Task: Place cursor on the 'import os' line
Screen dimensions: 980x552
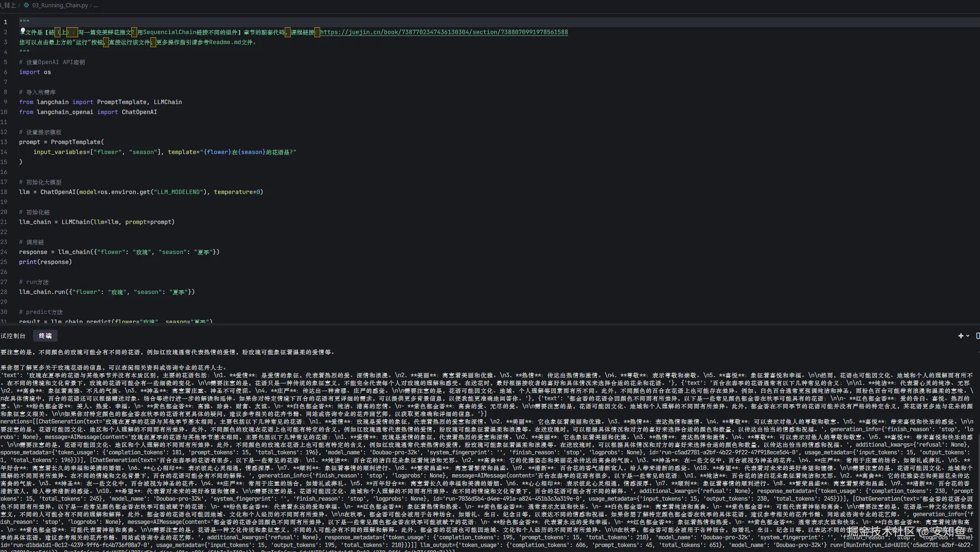Action: 35,72
